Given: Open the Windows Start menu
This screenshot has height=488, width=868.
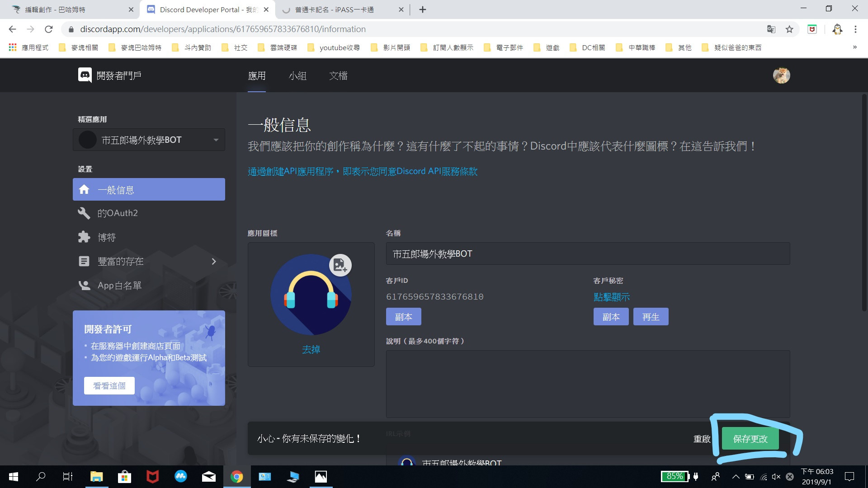Looking at the screenshot, I should coord(14,477).
